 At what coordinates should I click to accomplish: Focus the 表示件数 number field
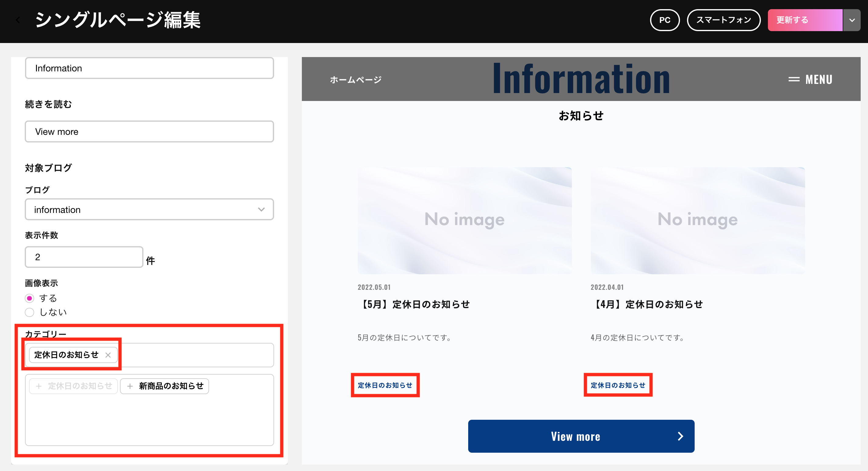click(x=84, y=257)
